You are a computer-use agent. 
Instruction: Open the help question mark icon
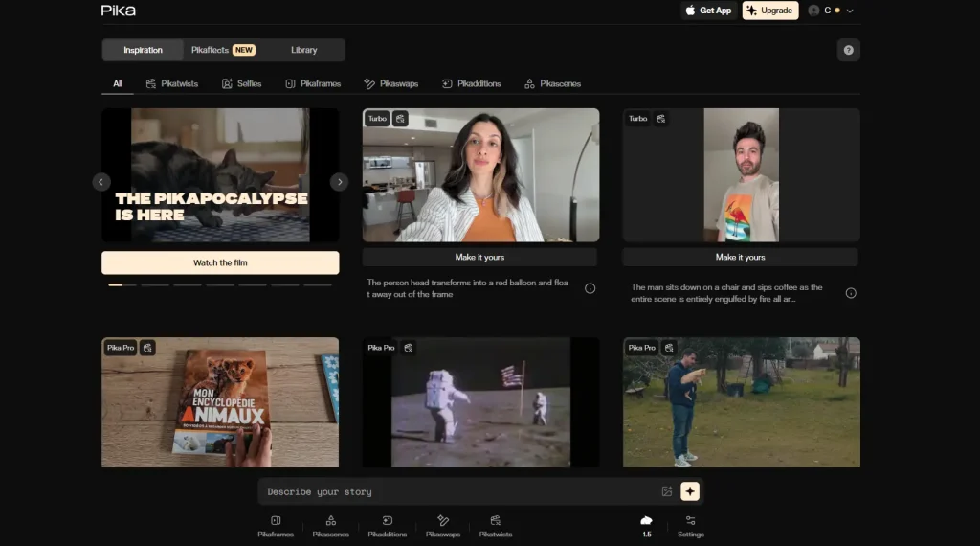848,50
